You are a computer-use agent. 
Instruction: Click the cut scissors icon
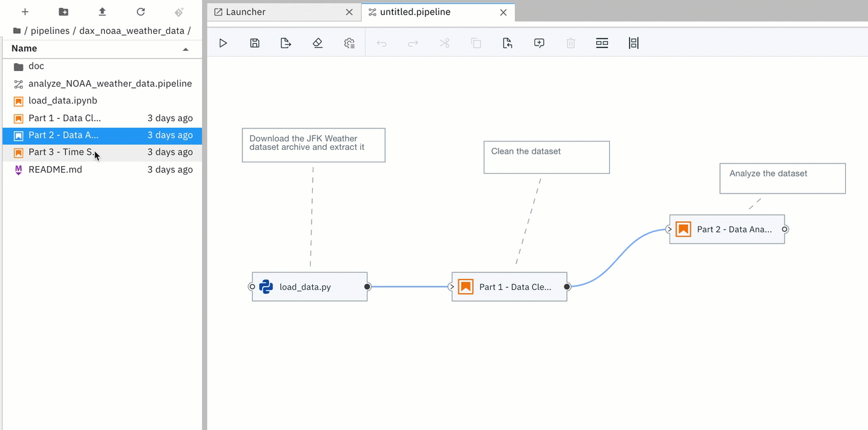[444, 43]
